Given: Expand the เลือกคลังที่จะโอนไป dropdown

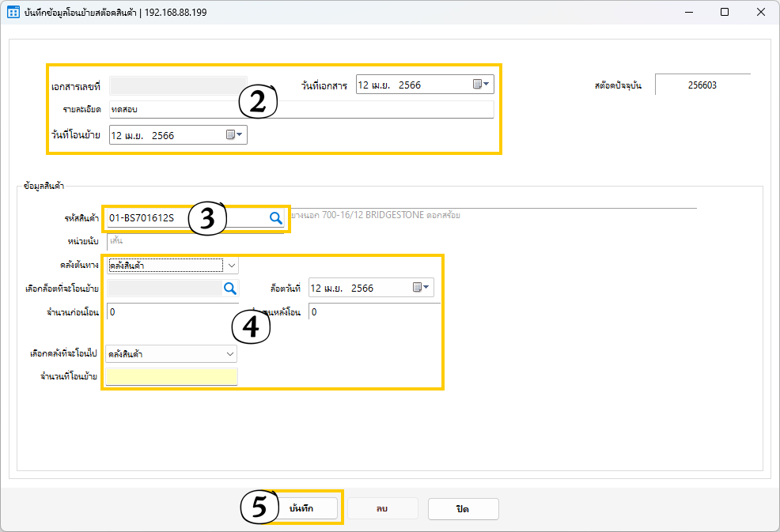Looking at the screenshot, I should coord(229,354).
